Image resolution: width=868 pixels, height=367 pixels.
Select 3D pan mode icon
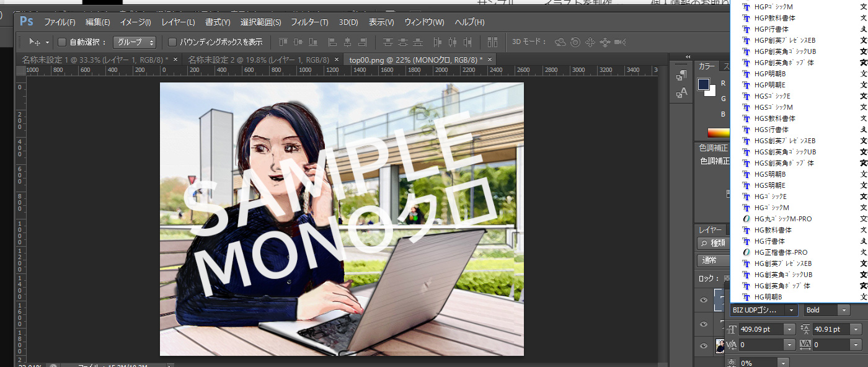pos(590,42)
